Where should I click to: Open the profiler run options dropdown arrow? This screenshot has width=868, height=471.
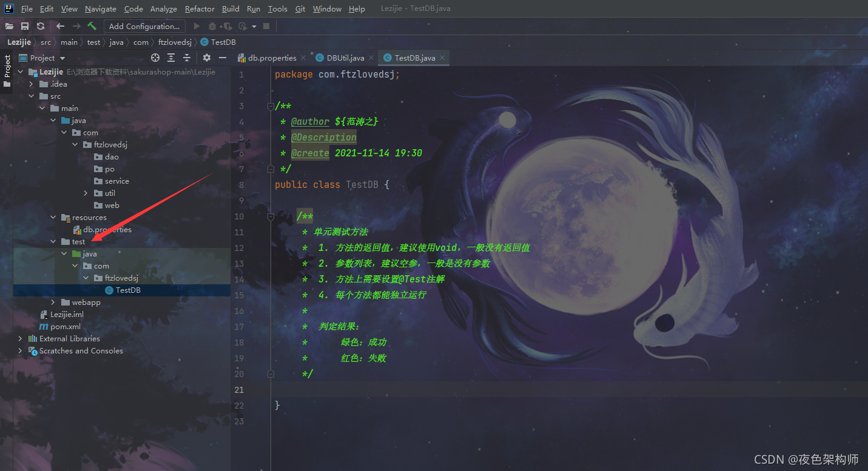pos(254,26)
